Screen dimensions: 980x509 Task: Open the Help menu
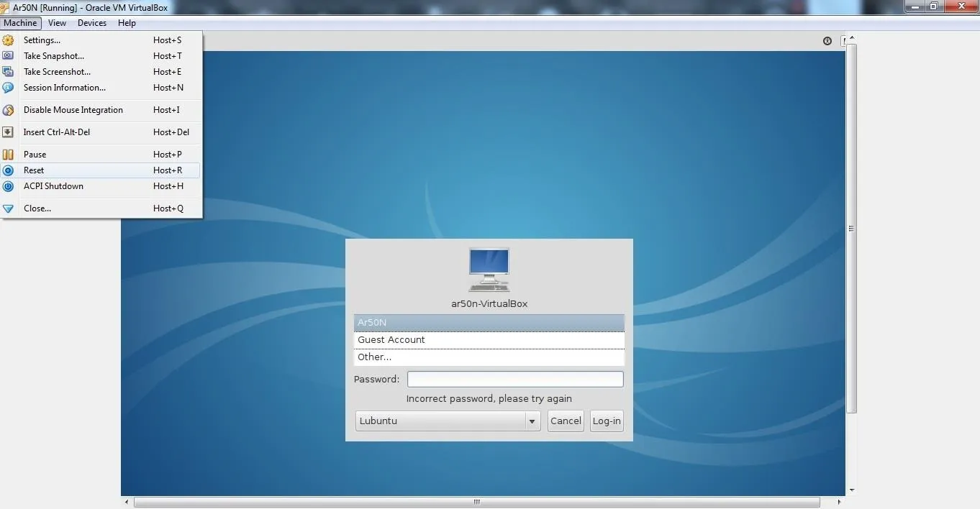(127, 23)
